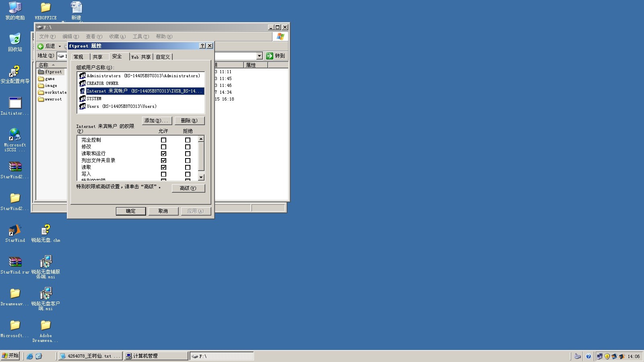Open the Tools menu in Explorer

pyautogui.click(x=140, y=37)
